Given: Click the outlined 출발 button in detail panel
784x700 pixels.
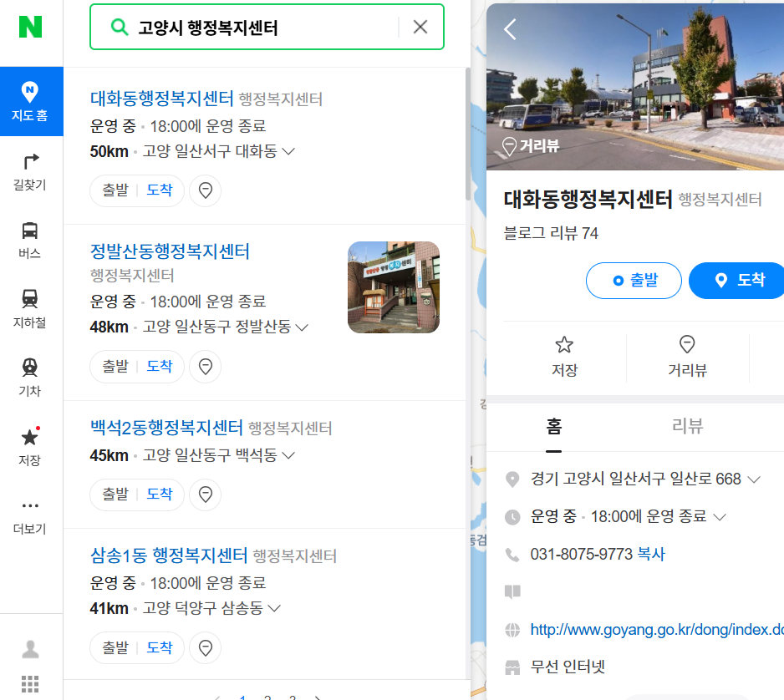Looking at the screenshot, I should pos(634,281).
